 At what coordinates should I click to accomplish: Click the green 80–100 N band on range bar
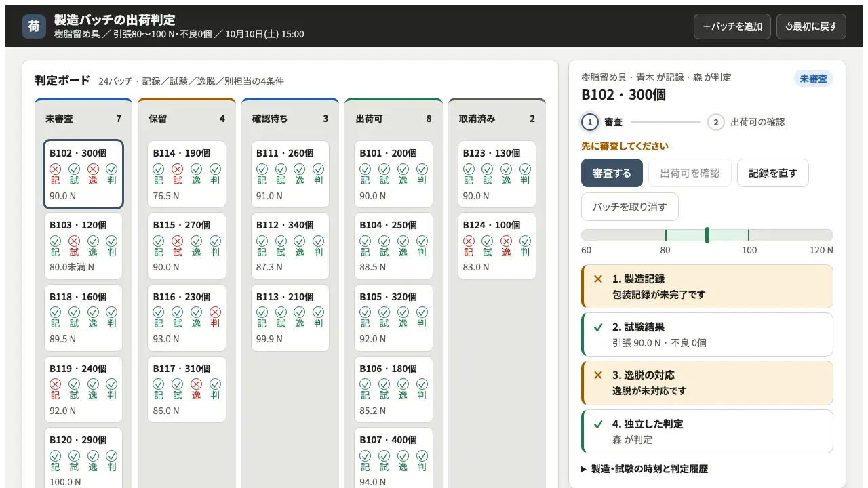point(707,235)
